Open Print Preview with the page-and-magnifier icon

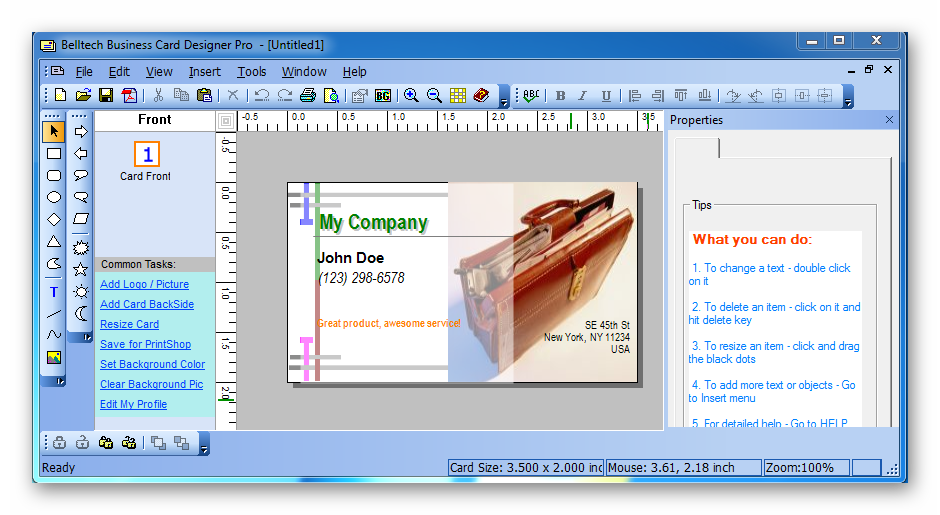pos(331,95)
